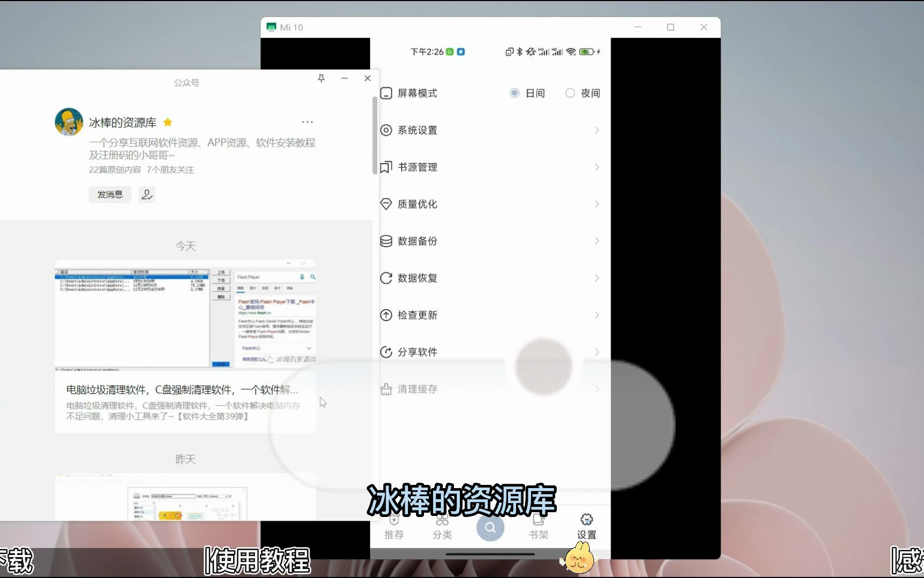924x578 pixels.
Task: Select the 夜间 night mode radio button
Action: click(x=570, y=93)
